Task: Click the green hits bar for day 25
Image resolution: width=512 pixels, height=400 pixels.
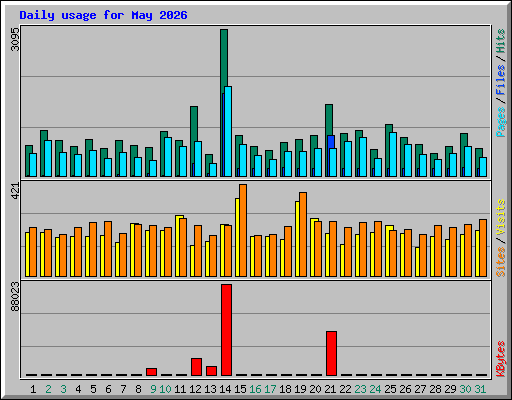Action: tap(388, 128)
